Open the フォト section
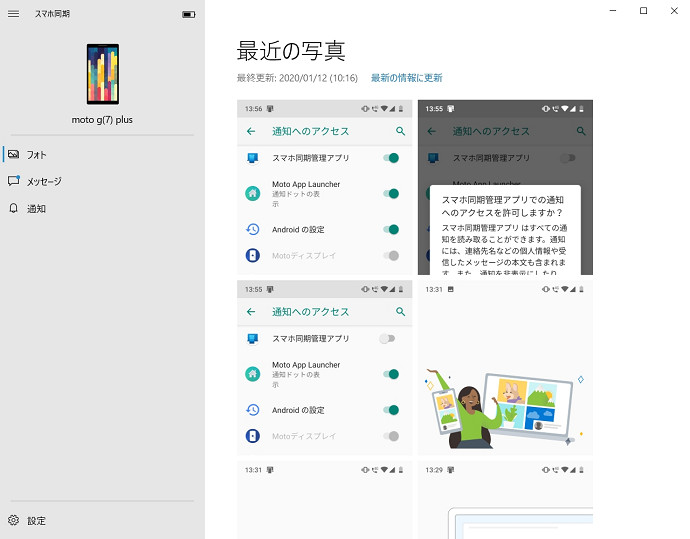The image size is (690, 539). point(103,154)
